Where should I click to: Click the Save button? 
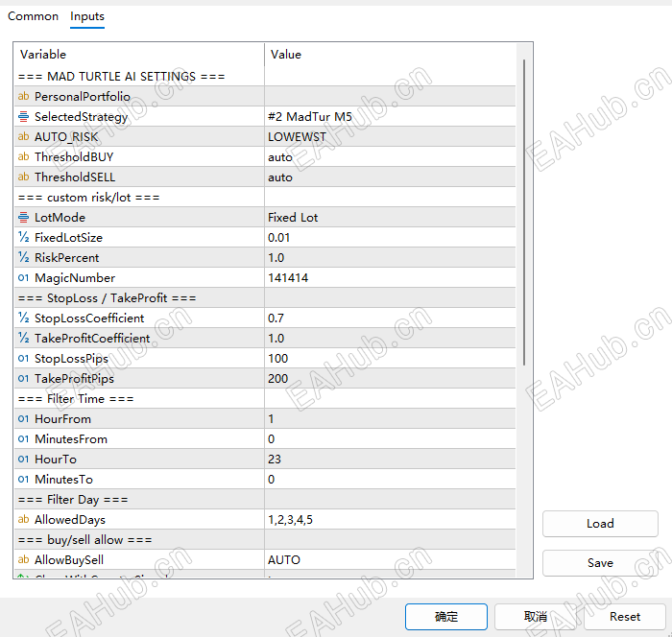pyautogui.click(x=600, y=563)
